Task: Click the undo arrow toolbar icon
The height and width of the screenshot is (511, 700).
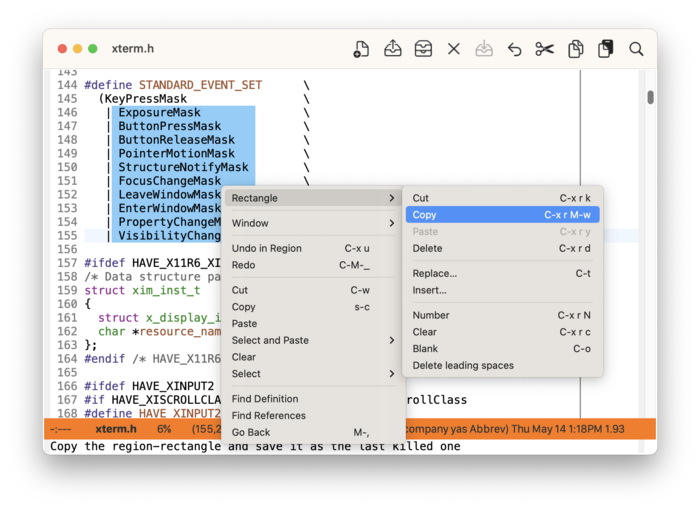Action: point(514,49)
